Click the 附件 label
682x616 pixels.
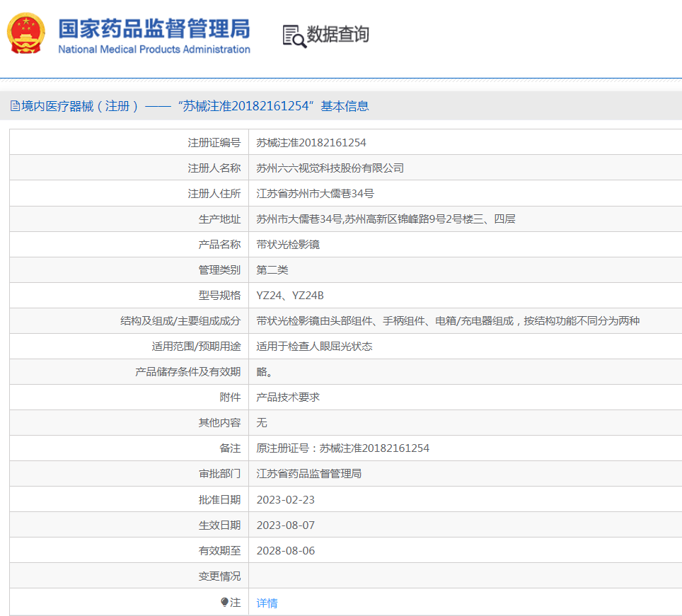pyautogui.click(x=230, y=397)
